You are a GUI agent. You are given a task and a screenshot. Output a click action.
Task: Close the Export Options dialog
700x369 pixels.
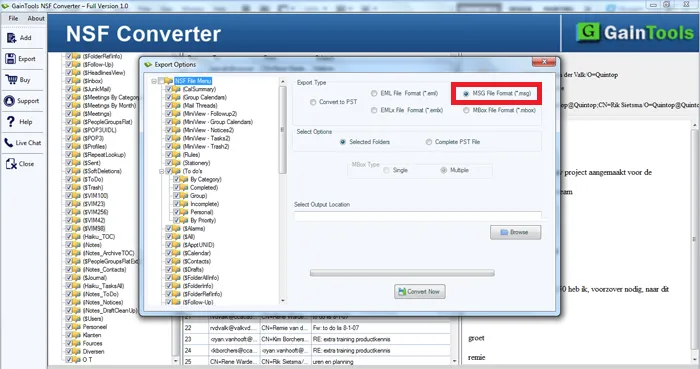pyautogui.click(x=544, y=62)
